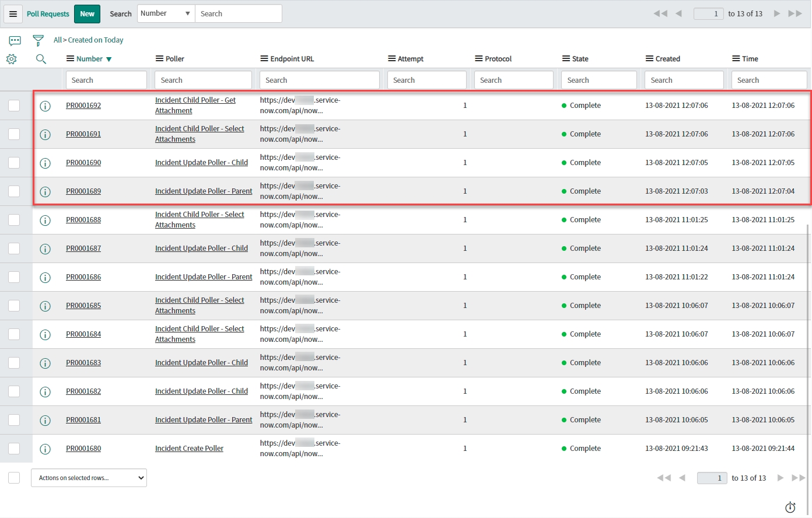The image size is (812, 518).
Task: Click the Created on Today breadcrumb
Action: 96,40
